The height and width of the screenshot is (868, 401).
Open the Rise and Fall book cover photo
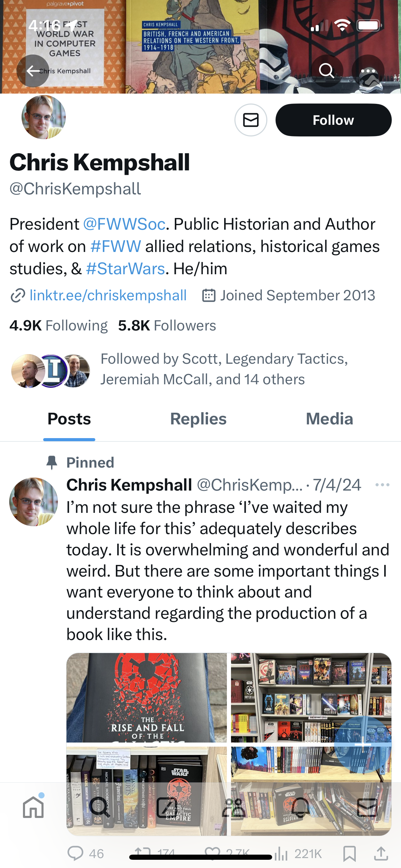point(147,697)
